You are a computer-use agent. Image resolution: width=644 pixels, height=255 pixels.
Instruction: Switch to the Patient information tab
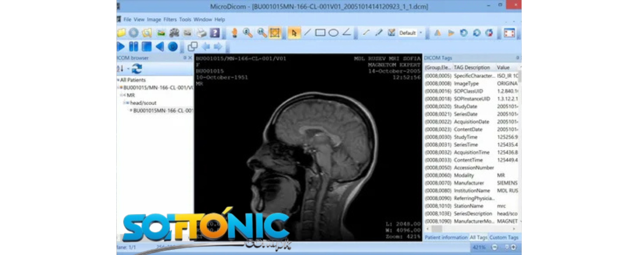[446, 237]
